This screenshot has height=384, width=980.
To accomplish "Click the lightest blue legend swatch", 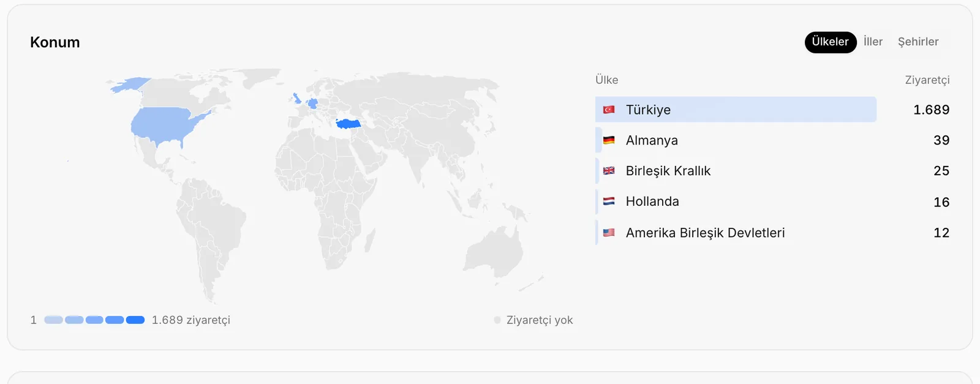I will point(54,320).
